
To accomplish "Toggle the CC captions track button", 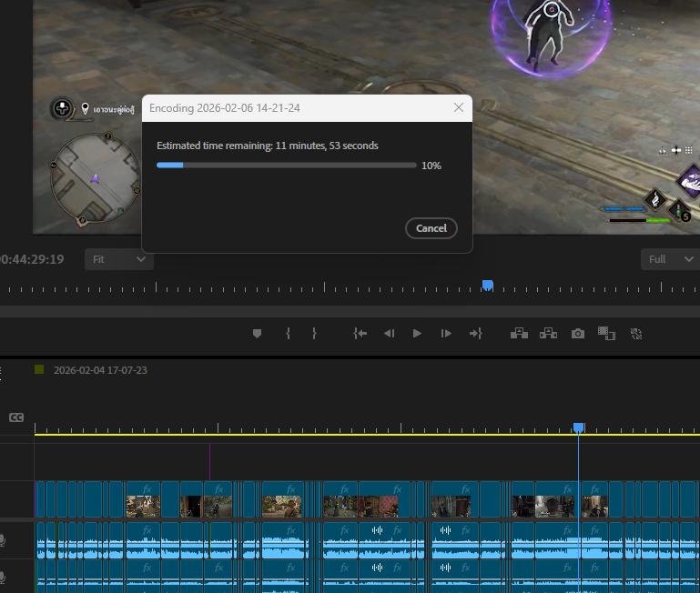I will pos(16,417).
